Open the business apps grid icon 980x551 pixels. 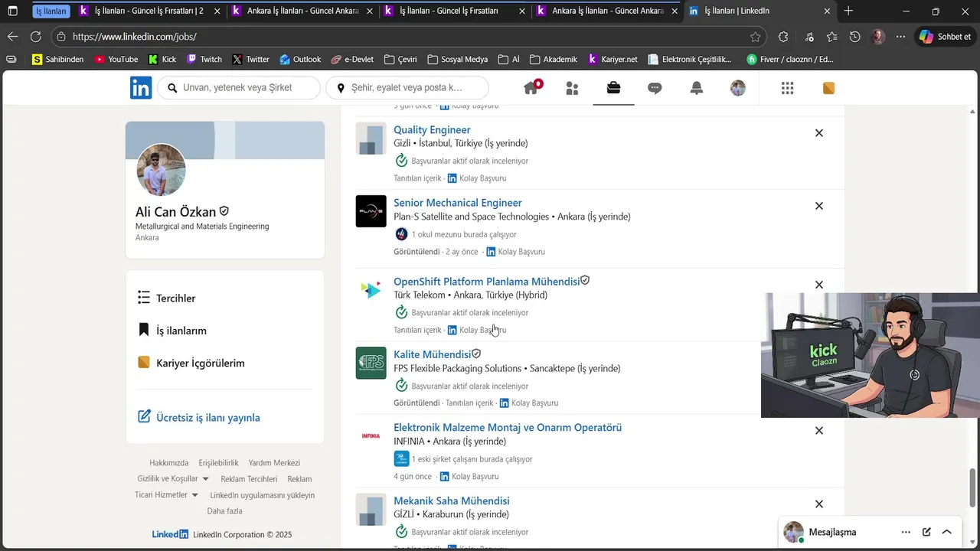787,89
